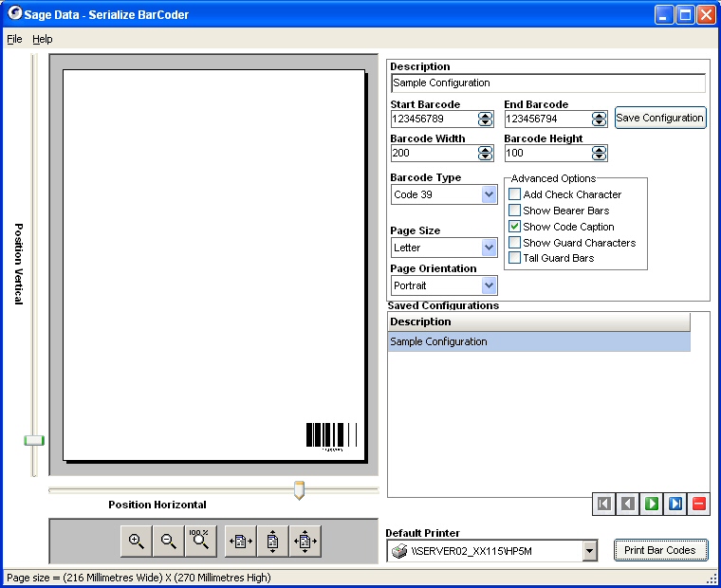721x588 pixels.
Task: Minimize the Serialize BarCoder window
Action: pyautogui.click(x=663, y=15)
